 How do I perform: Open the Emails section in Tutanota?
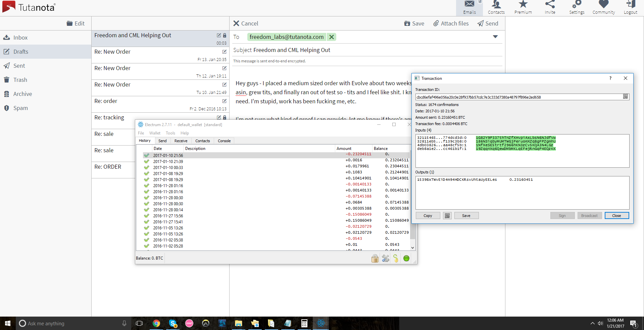[469, 8]
